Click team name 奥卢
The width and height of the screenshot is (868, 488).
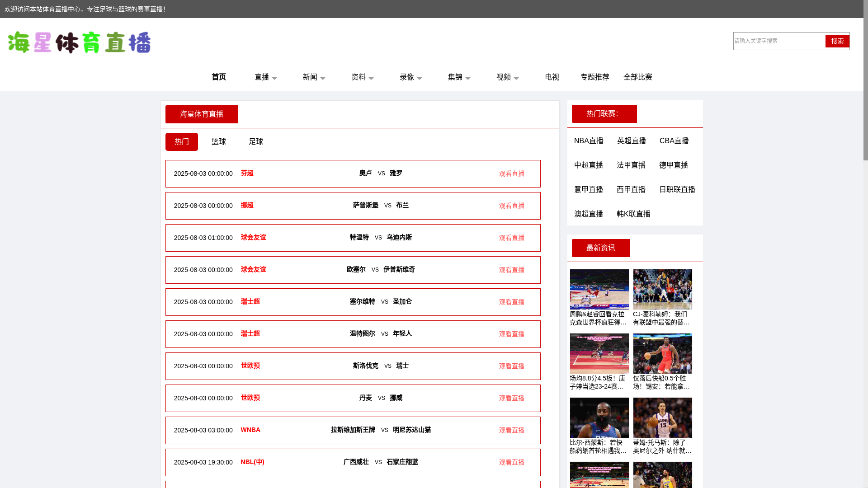click(x=366, y=174)
